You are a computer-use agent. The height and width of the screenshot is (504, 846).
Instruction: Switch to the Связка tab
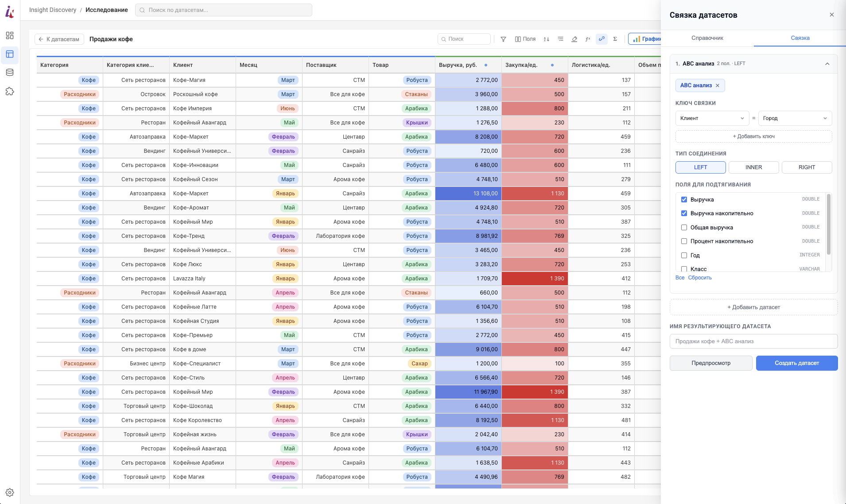[x=800, y=38]
